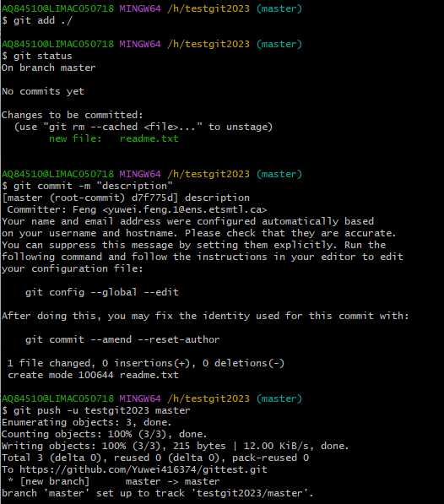Open the github.com/Yuwei416374/gittest.git URL

point(143,469)
